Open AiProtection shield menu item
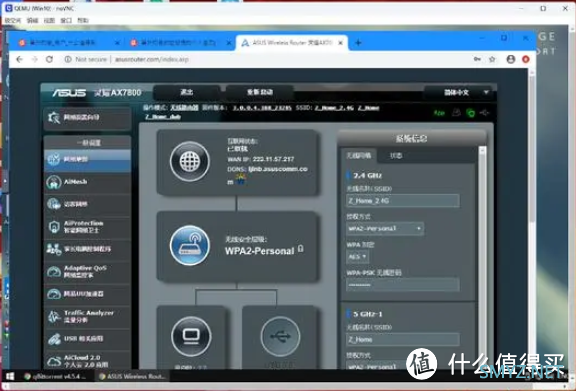The height and width of the screenshot is (391, 576). [x=87, y=227]
